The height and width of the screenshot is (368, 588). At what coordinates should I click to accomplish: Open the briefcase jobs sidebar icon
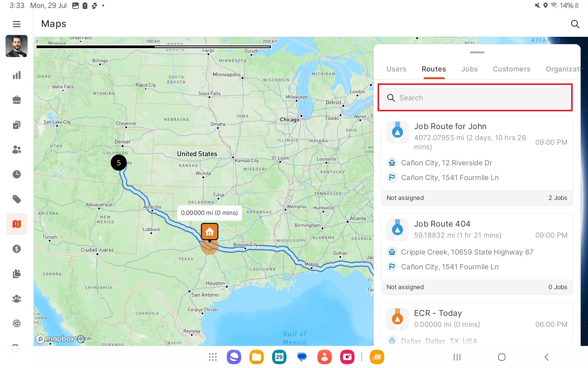tap(17, 100)
